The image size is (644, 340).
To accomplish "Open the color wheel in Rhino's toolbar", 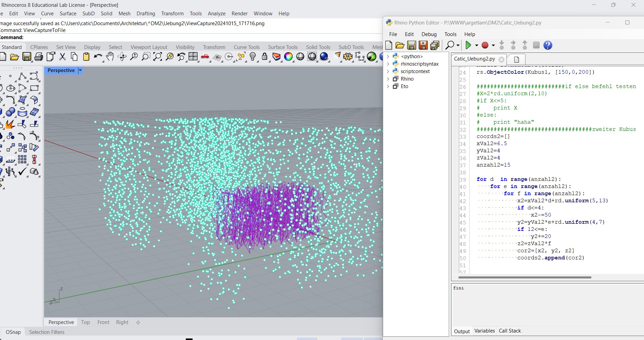I will pos(288,57).
